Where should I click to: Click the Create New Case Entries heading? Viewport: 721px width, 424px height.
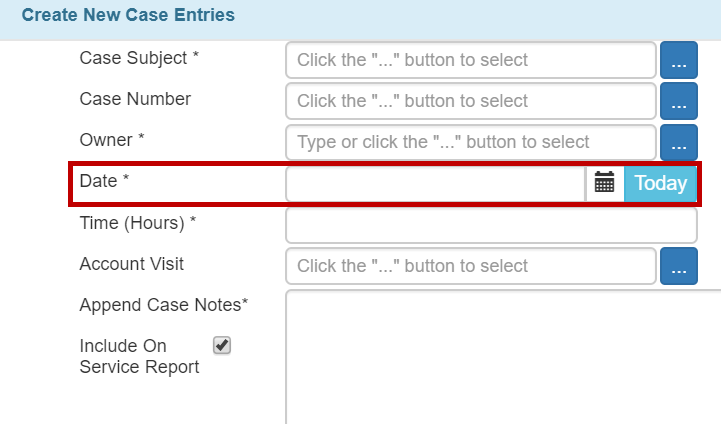tap(128, 16)
